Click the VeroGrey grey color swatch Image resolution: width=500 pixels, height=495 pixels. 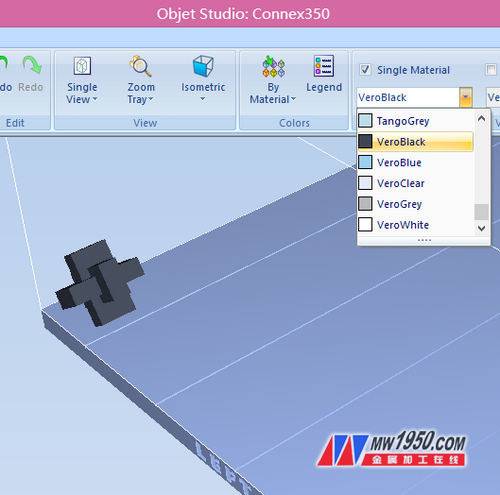click(x=365, y=204)
